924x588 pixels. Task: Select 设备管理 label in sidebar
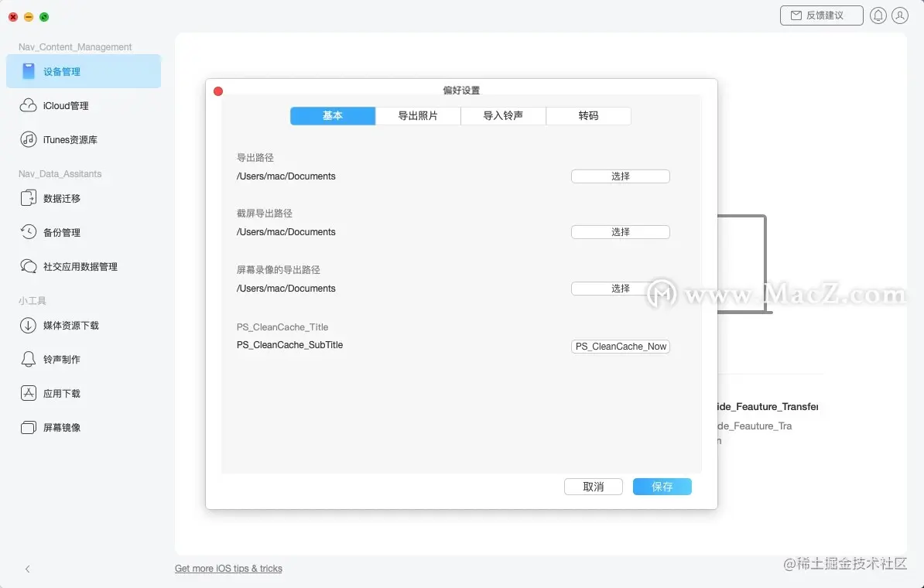[62, 72]
